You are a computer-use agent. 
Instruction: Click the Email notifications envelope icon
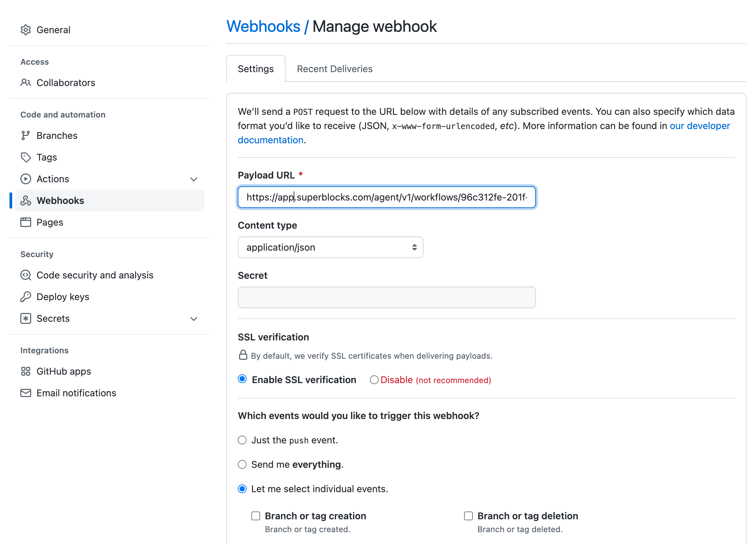[26, 393]
